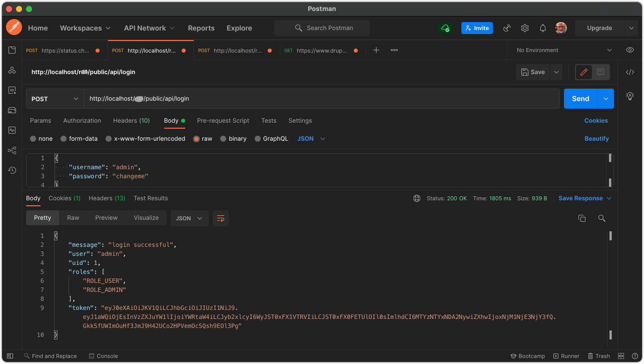Click your profile avatar picture
This screenshot has width=644, height=364.
click(560, 28)
